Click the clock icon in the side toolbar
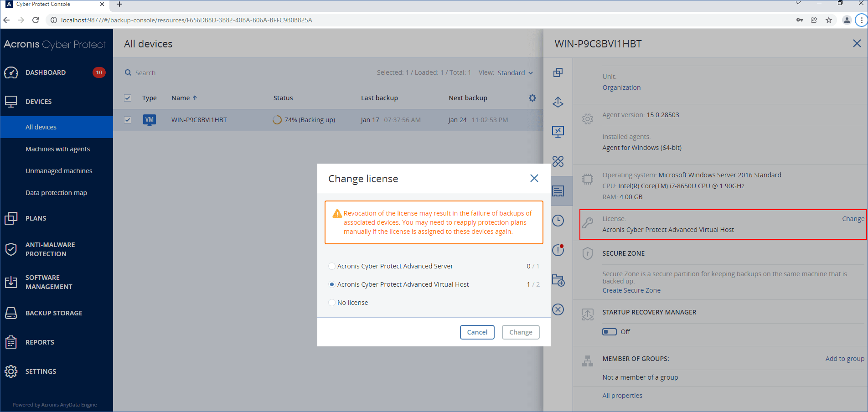 point(558,221)
